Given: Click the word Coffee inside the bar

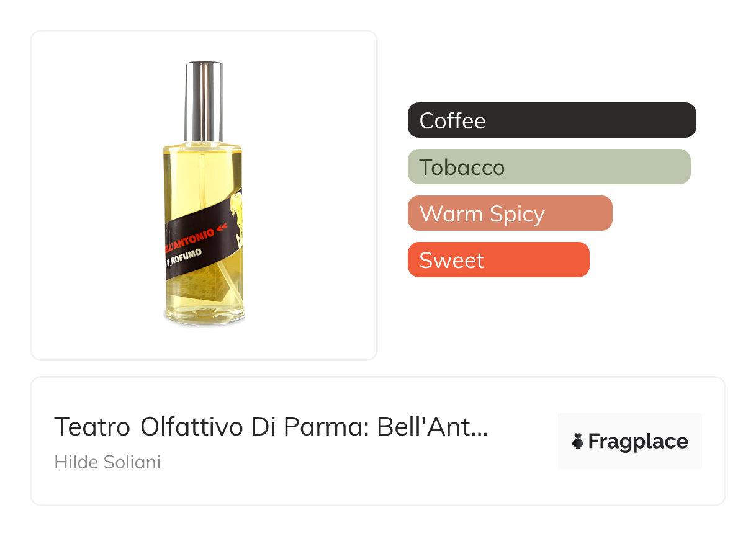Looking at the screenshot, I should 452,120.
